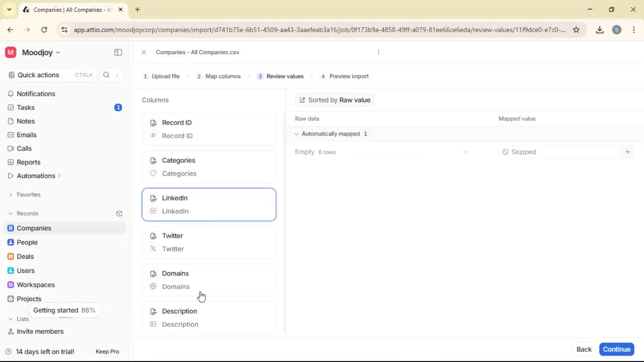Open the three-dot import options menu
This screenshot has width=644, height=362.
click(378, 52)
